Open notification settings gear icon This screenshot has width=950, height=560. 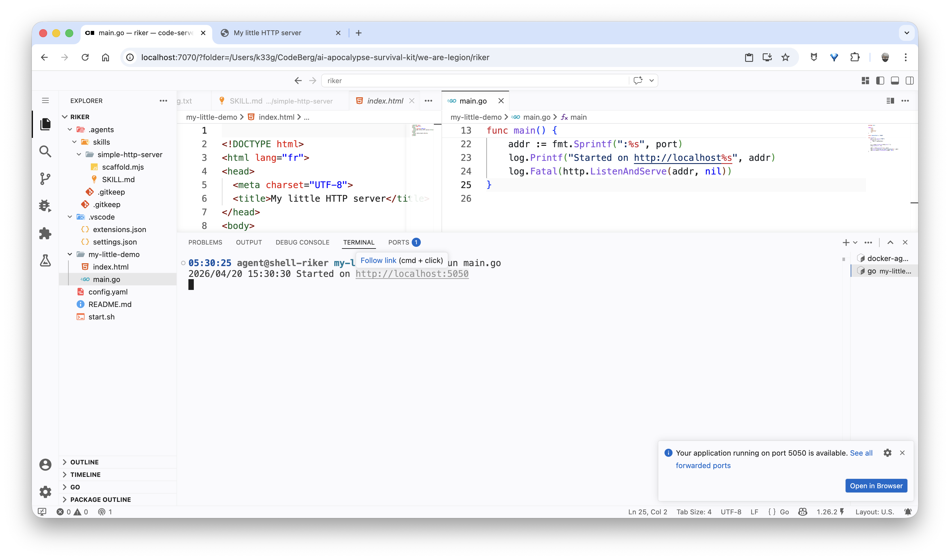(x=887, y=453)
